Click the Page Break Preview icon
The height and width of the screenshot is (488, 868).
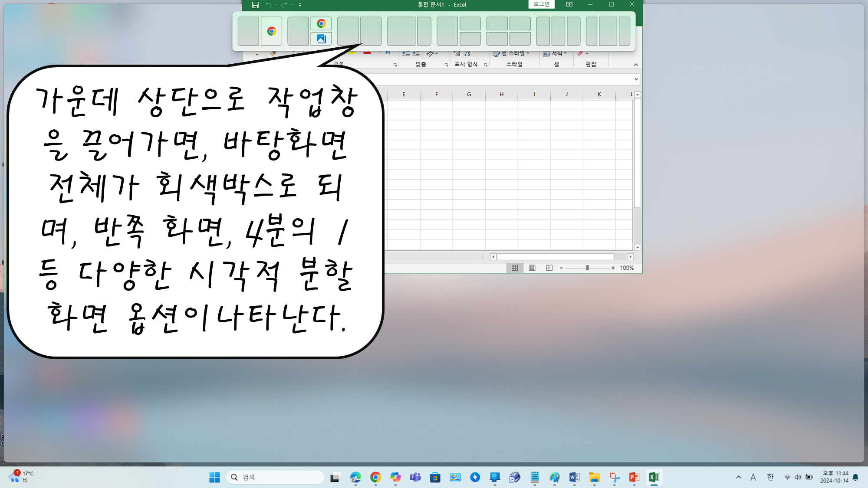pyautogui.click(x=549, y=268)
